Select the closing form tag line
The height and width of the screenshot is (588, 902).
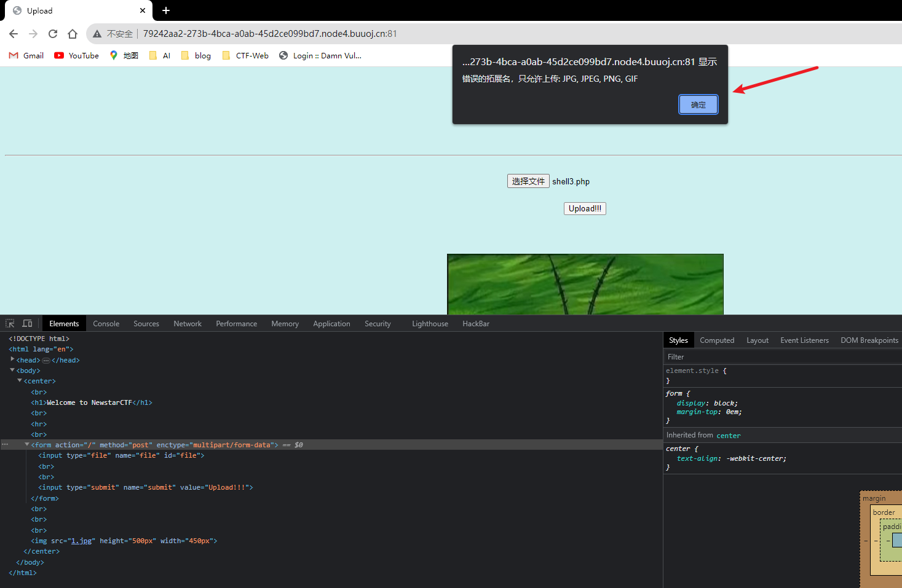click(45, 498)
